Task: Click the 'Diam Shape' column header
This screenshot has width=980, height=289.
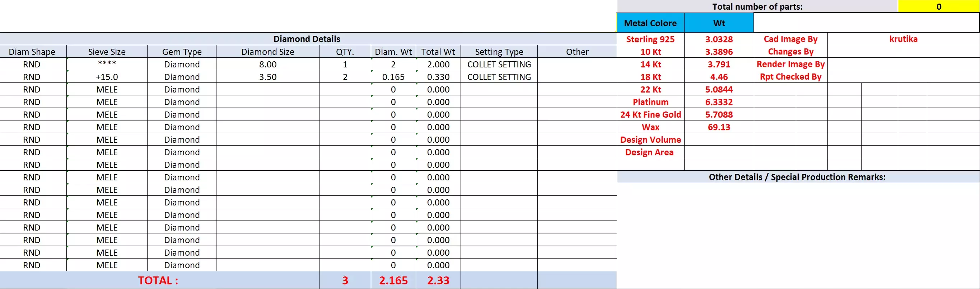Action: pyautogui.click(x=33, y=52)
